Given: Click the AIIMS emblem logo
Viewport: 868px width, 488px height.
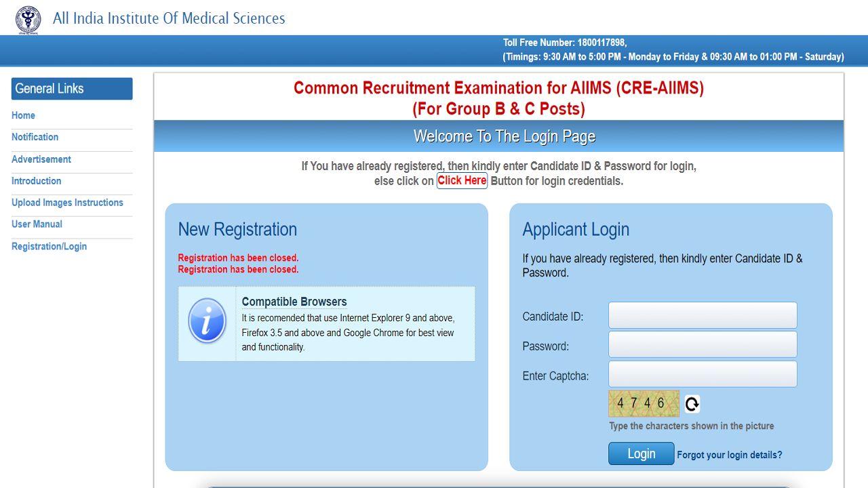Looking at the screenshot, I should coord(27,19).
